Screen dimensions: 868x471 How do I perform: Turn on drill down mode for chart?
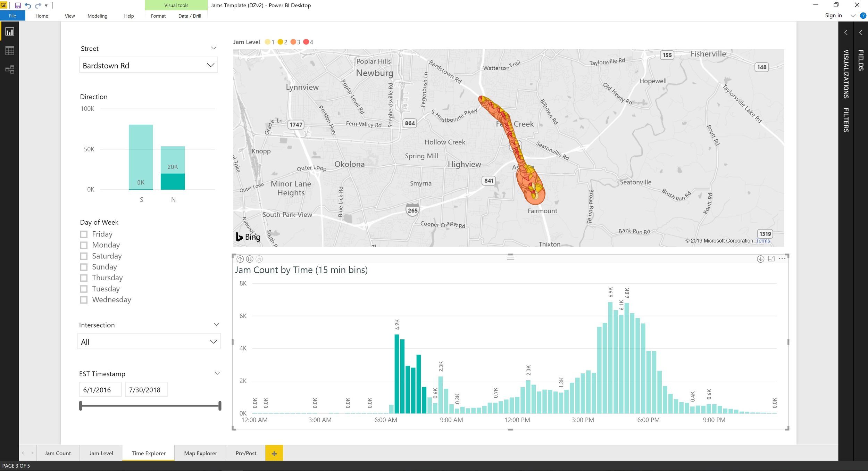[760, 259]
